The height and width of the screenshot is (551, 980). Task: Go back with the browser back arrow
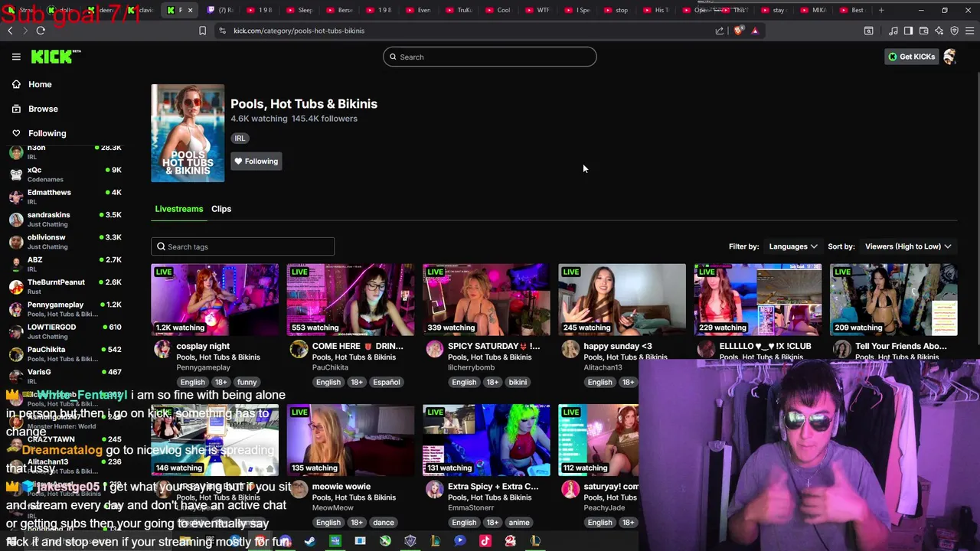(x=10, y=31)
